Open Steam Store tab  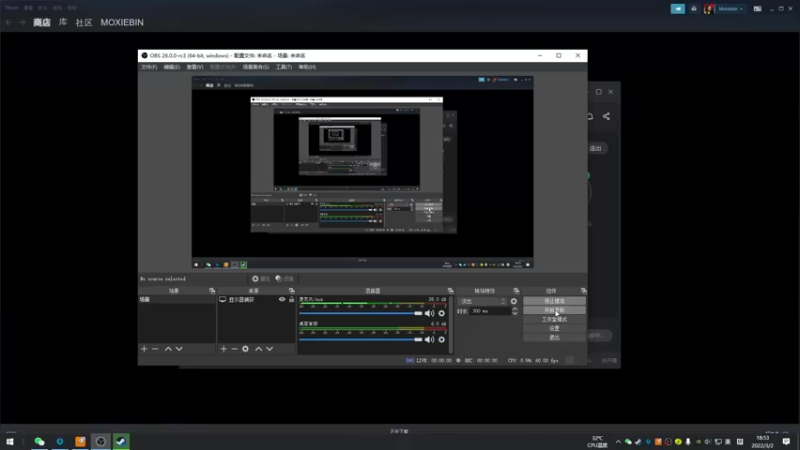pyautogui.click(x=42, y=22)
